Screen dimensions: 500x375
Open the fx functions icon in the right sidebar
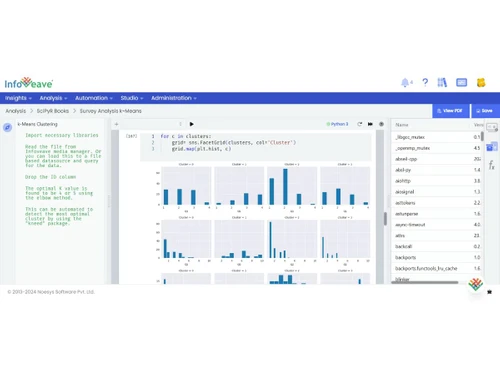pyautogui.click(x=492, y=165)
